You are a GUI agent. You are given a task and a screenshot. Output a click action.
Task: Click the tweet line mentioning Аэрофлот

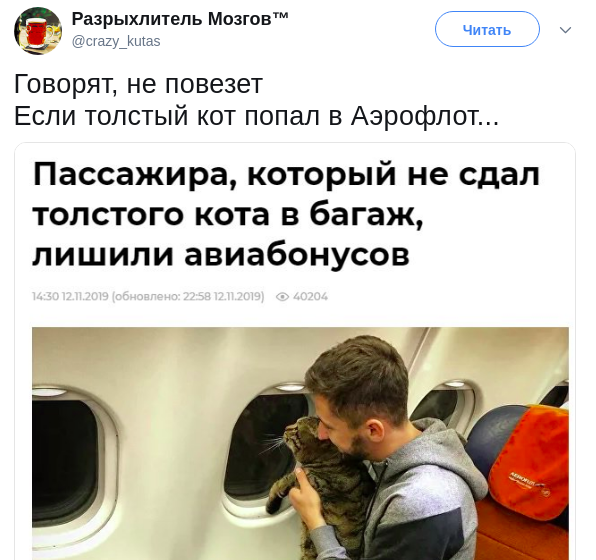[x=256, y=116]
